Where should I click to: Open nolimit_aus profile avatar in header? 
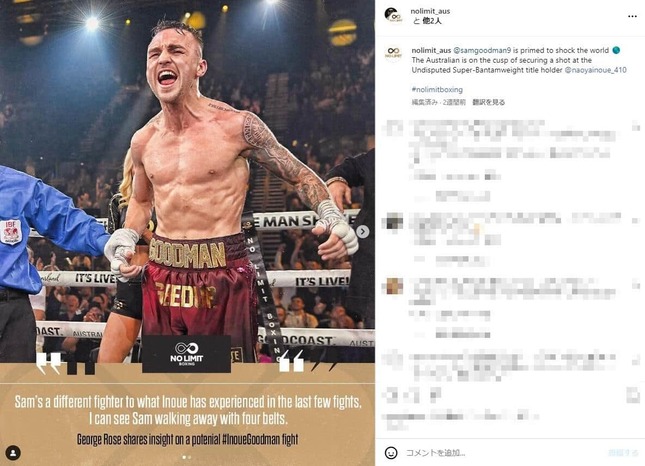393,16
